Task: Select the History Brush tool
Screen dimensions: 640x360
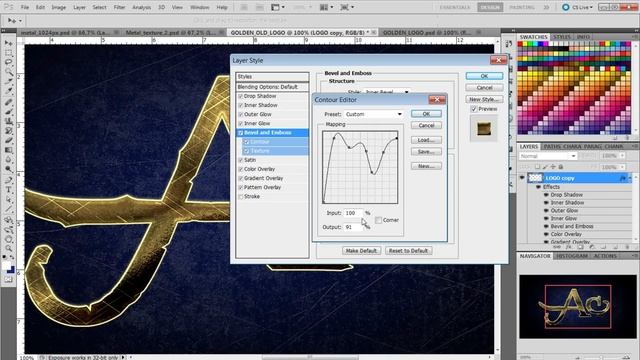Action: tap(9, 131)
